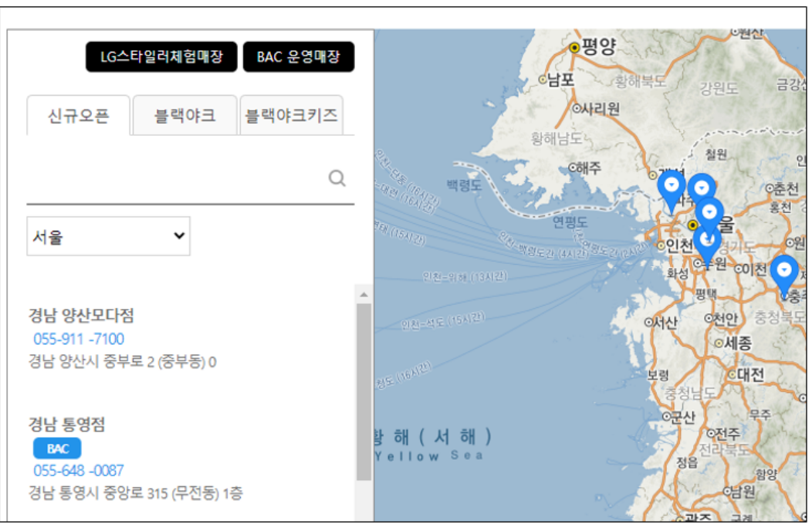Click the 군산 city label on map
This screenshot has height=528, width=812.
coord(683,417)
